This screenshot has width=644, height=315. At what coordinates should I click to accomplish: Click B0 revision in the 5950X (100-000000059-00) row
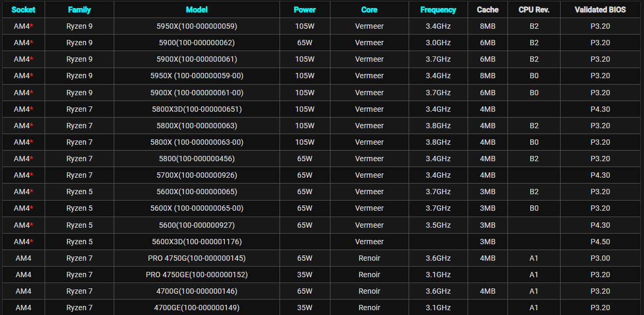point(534,76)
